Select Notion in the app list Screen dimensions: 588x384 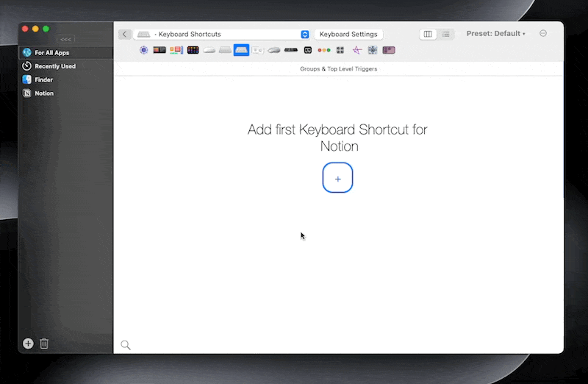[x=65, y=93]
